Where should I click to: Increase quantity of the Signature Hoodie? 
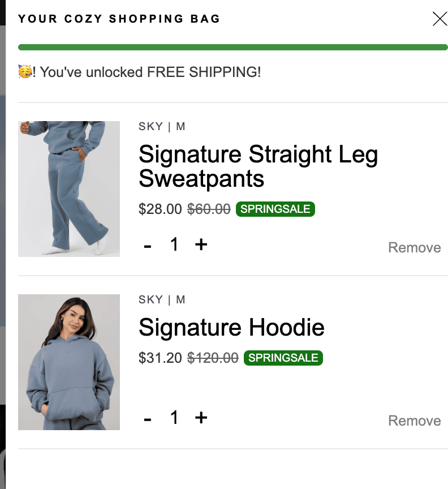pos(201,418)
